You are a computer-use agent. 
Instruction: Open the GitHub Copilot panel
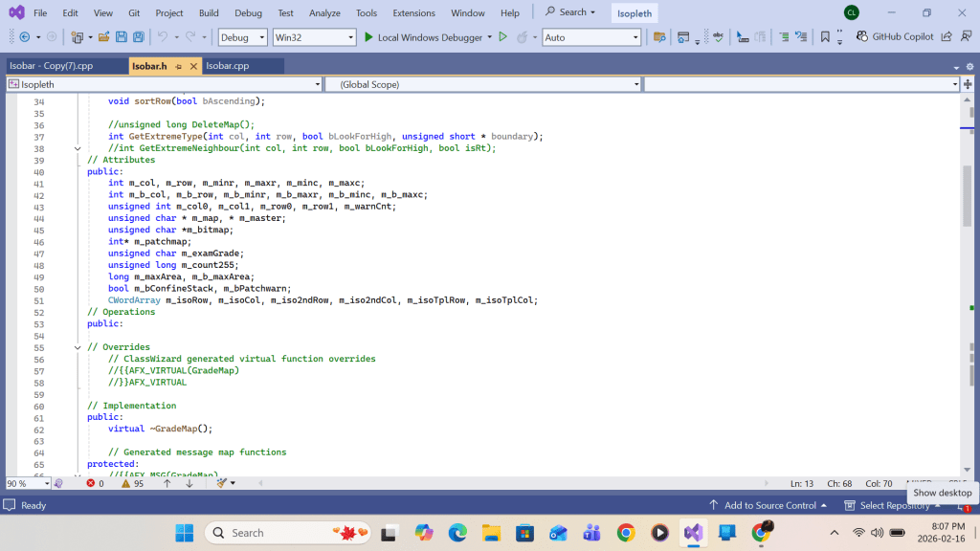(895, 37)
